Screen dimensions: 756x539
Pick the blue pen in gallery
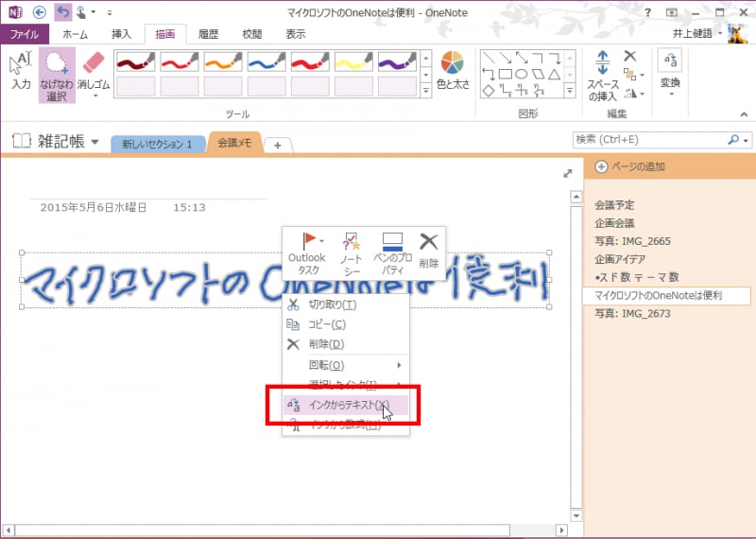click(266, 61)
